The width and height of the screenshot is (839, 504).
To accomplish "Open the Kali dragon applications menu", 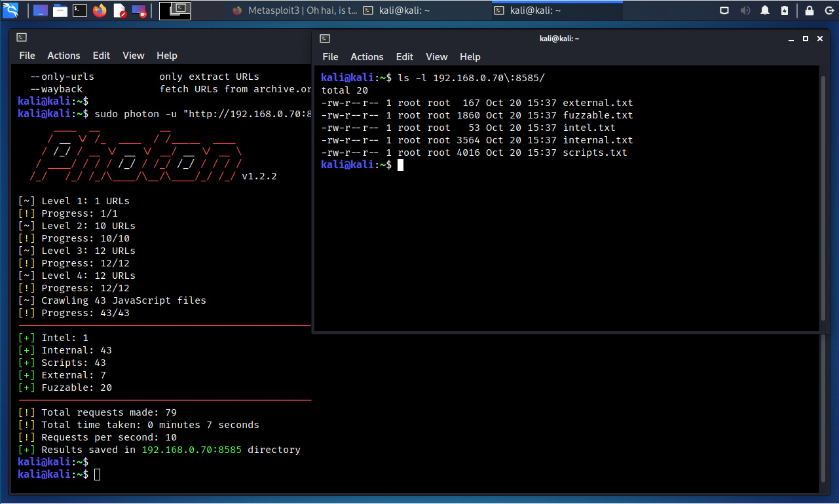I will point(11,10).
